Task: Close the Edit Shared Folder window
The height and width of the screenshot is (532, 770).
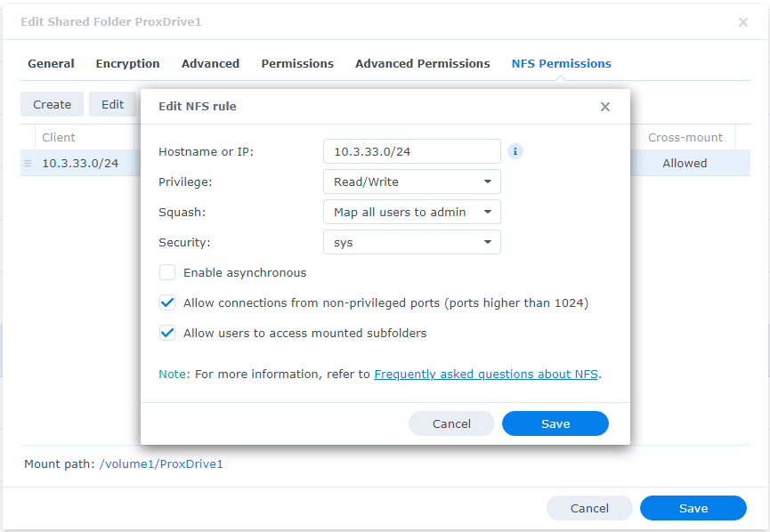Action: [743, 22]
